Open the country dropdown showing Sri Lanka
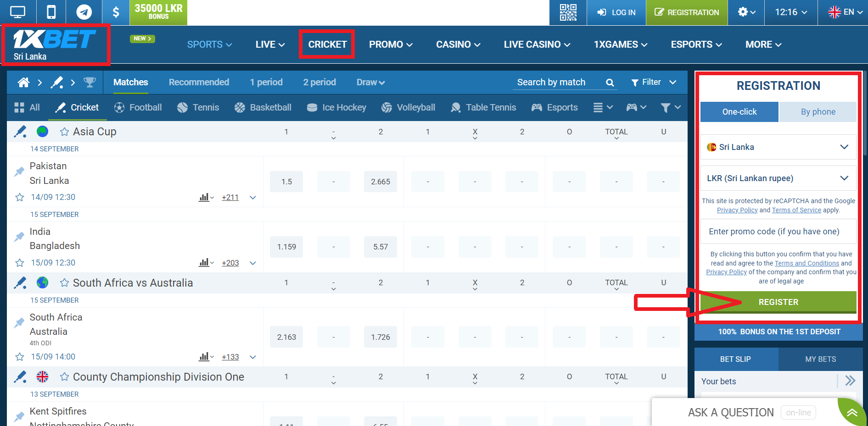Image resolution: width=868 pixels, height=426 pixels. [x=778, y=147]
